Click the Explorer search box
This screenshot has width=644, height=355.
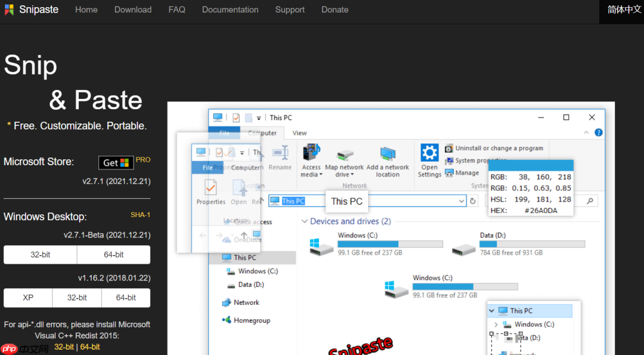pyautogui.click(x=541, y=201)
